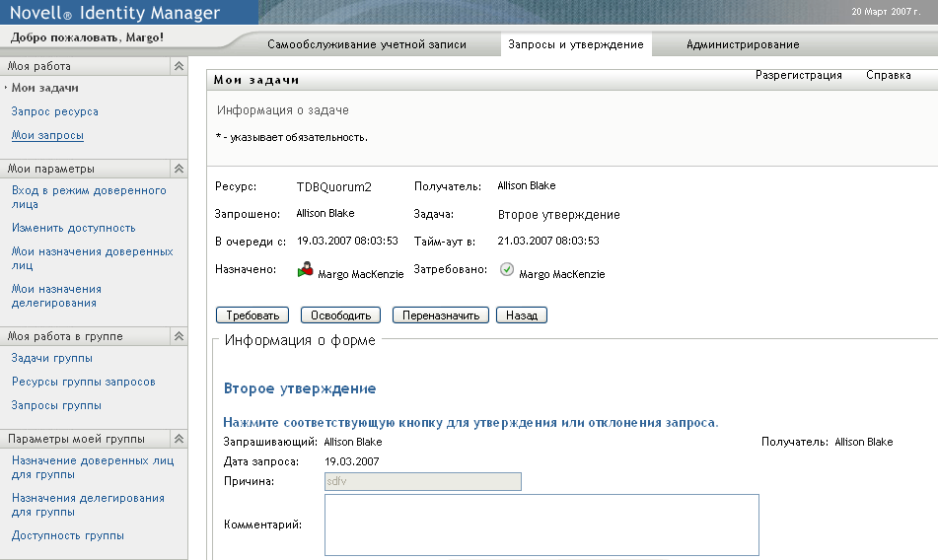Open Ресурсы группы запросов link
This screenshot has width=938, height=560.
(x=83, y=382)
